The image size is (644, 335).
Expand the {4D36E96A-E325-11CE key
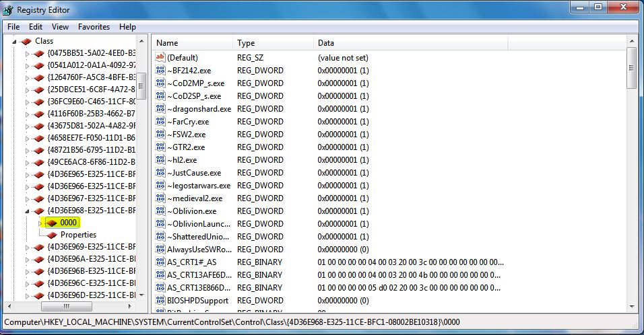click(27, 260)
